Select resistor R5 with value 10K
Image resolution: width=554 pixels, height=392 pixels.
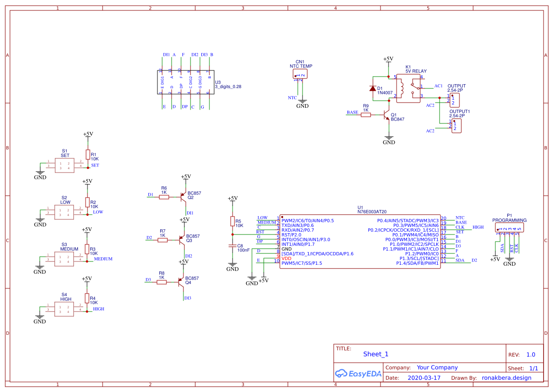point(233,221)
